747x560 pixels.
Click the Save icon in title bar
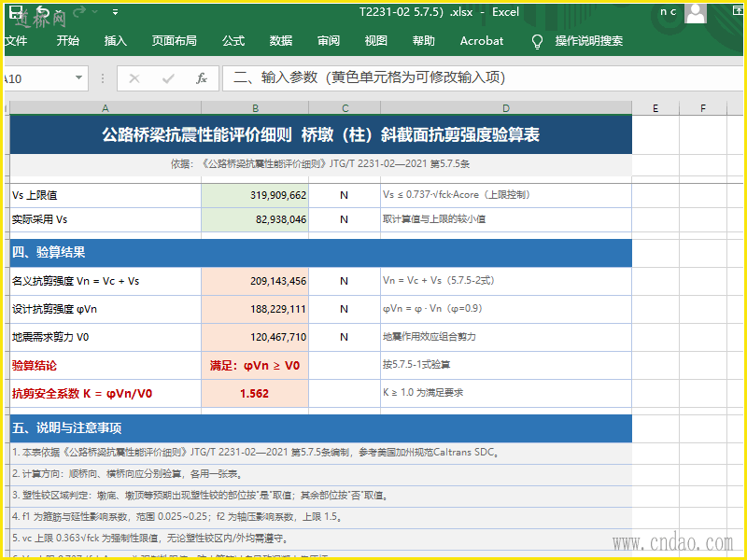click(x=16, y=12)
